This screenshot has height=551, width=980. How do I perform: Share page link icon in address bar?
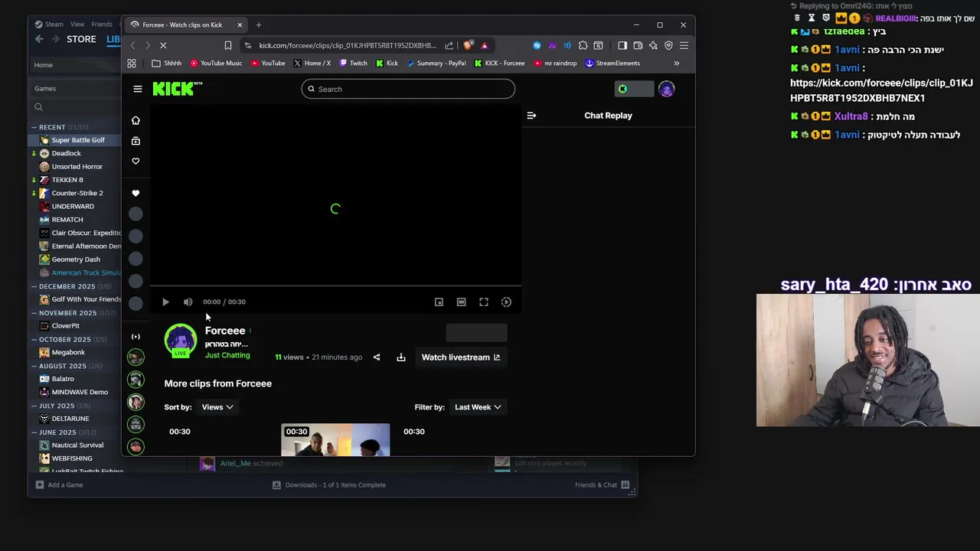(x=449, y=45)
